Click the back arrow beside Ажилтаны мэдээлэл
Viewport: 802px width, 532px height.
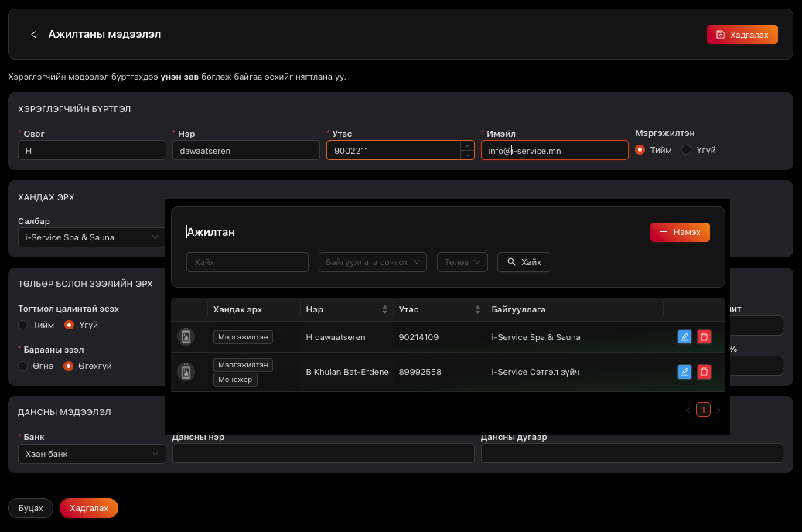(x=33, y=35)
